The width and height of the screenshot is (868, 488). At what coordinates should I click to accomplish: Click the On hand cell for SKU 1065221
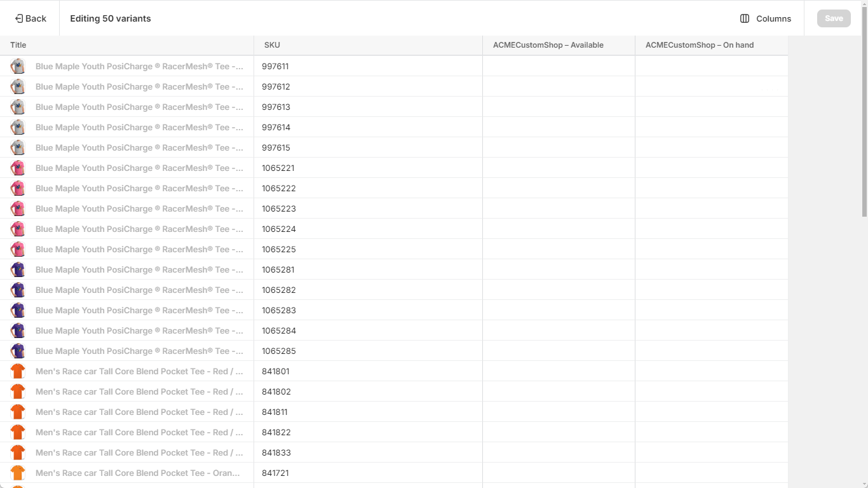click(x=710, y=168)
